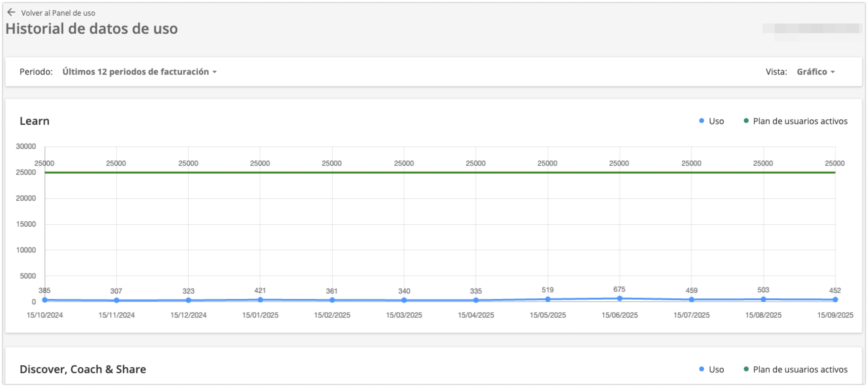Click the 519 usage data point
868x387 pixels.
pos(548,299)
